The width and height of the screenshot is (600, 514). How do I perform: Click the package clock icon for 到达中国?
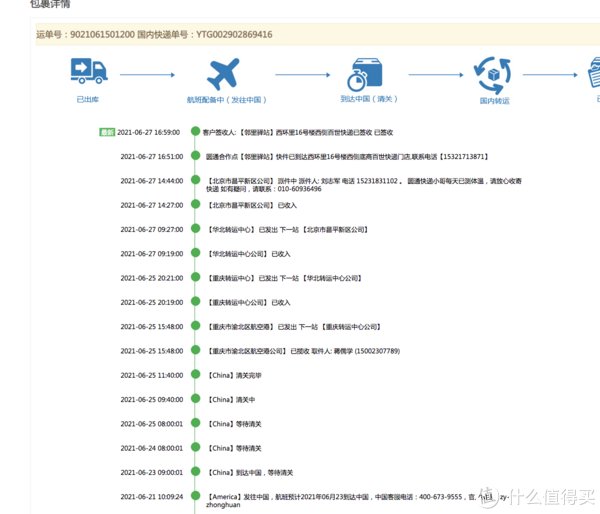click(364, 74)
